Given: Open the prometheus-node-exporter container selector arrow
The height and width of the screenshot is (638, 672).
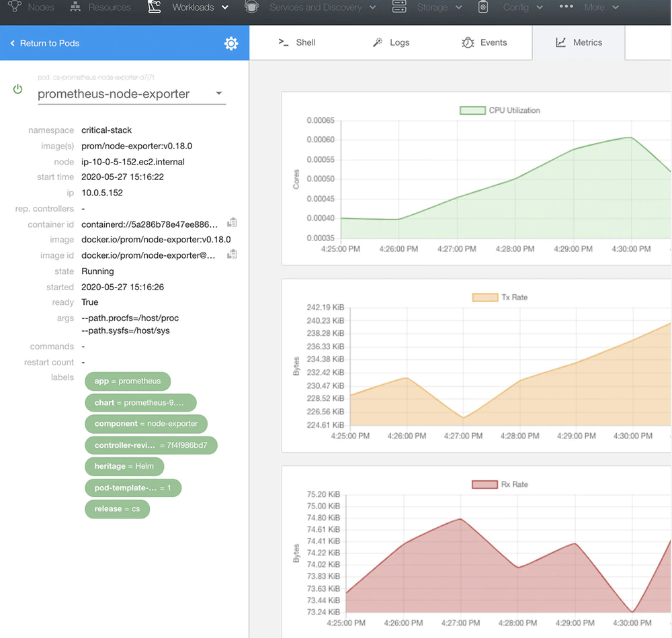Looking at the screenshot, I should click(x=218, y=93).
